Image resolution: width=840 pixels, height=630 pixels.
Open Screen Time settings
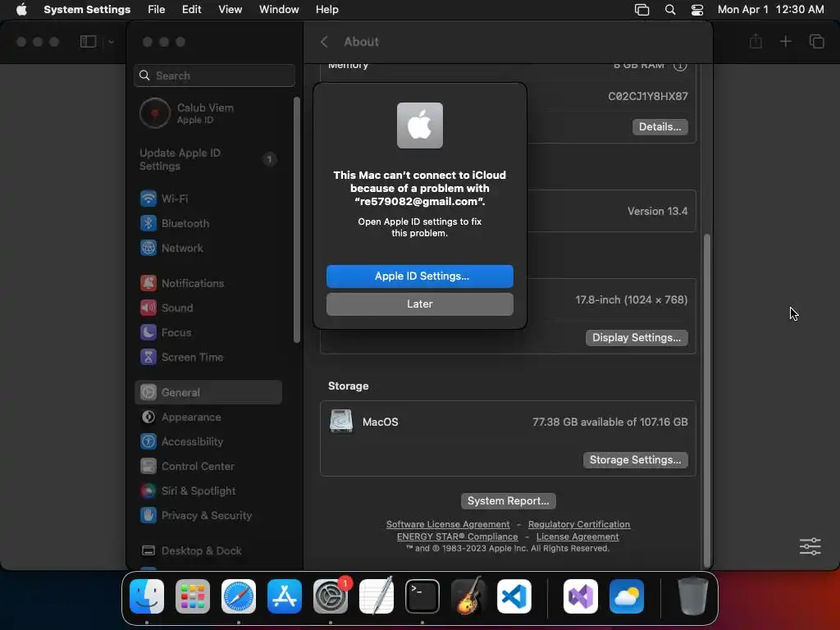[209, 357]
